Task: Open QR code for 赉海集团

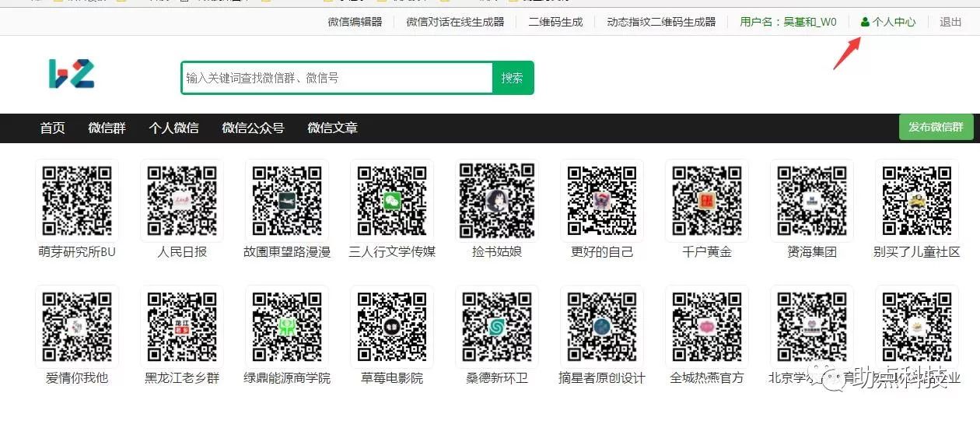Action: coord(812,201)
